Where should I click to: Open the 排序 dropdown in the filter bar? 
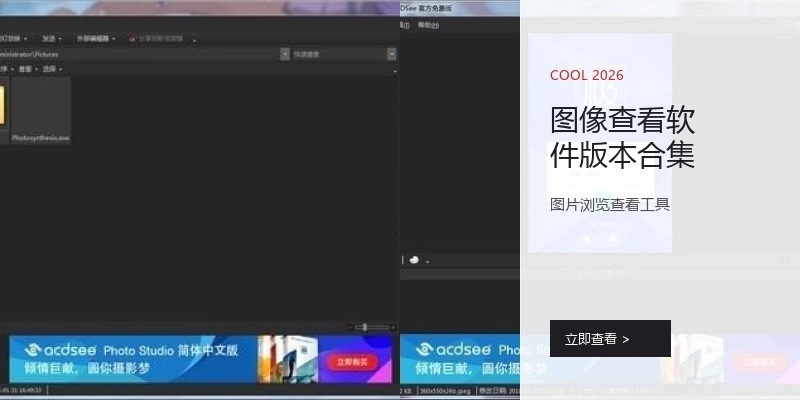point(7,69)
